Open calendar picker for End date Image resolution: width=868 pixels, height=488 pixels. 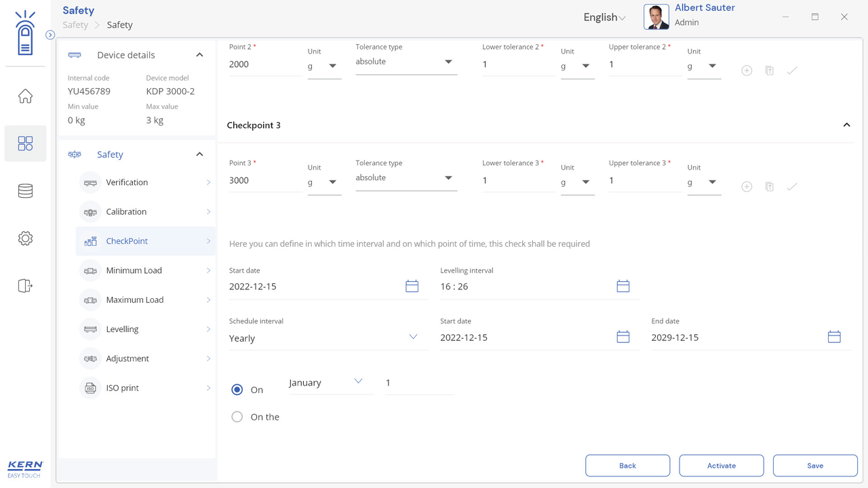click(834, 337)
